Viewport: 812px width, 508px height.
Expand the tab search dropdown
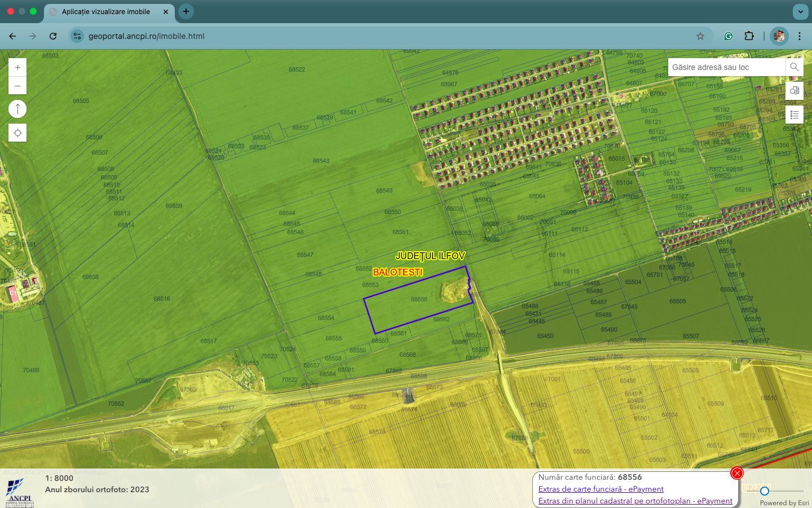(x=800, y=11)
